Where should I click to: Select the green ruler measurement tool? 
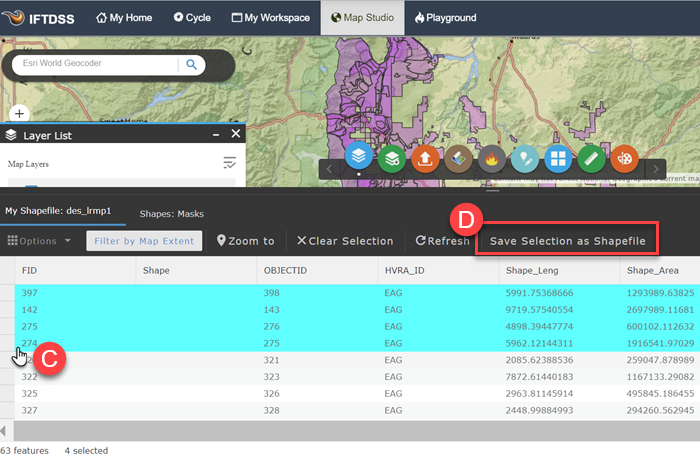pos(590,158)
